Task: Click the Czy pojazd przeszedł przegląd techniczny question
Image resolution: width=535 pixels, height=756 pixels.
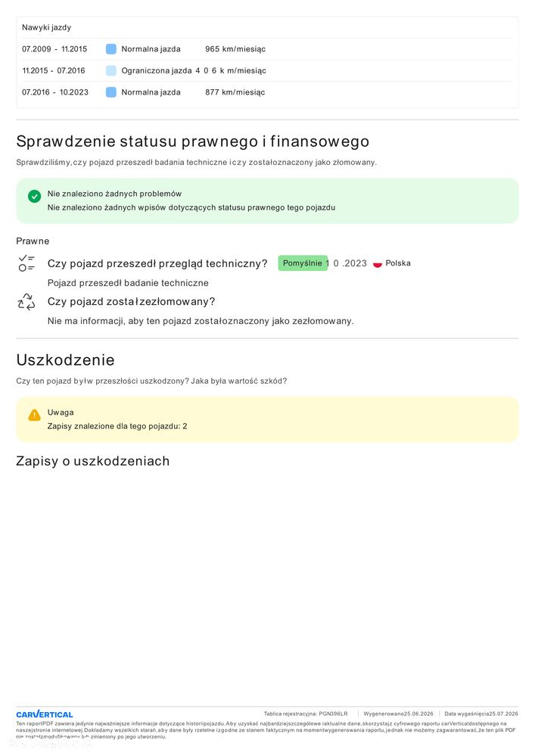Action: pos(157,264)
